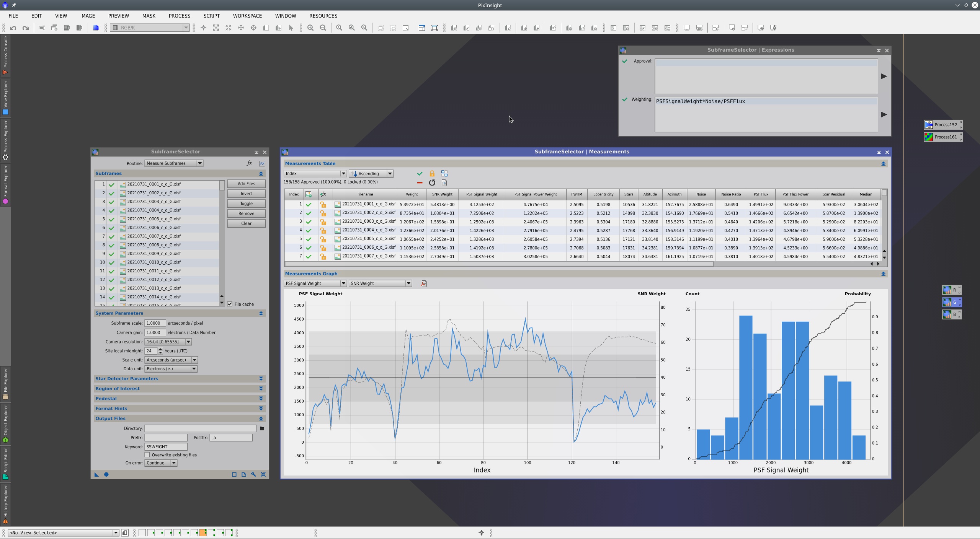This screenshot has height=539, width=980.
Task: Click the FWHM column header
Action: 577,194
